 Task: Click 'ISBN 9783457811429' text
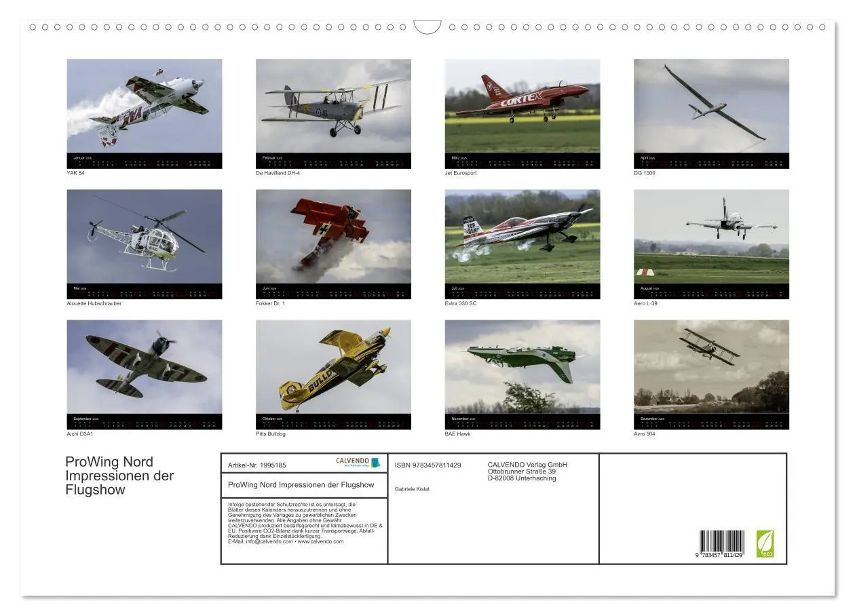click(427, 465)
